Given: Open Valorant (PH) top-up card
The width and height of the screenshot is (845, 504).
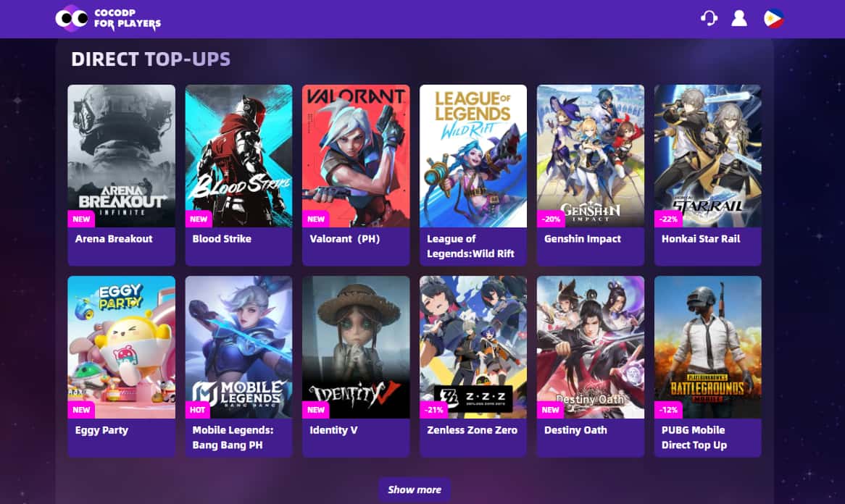Looking at the screenshot, I should click(356, 175).
